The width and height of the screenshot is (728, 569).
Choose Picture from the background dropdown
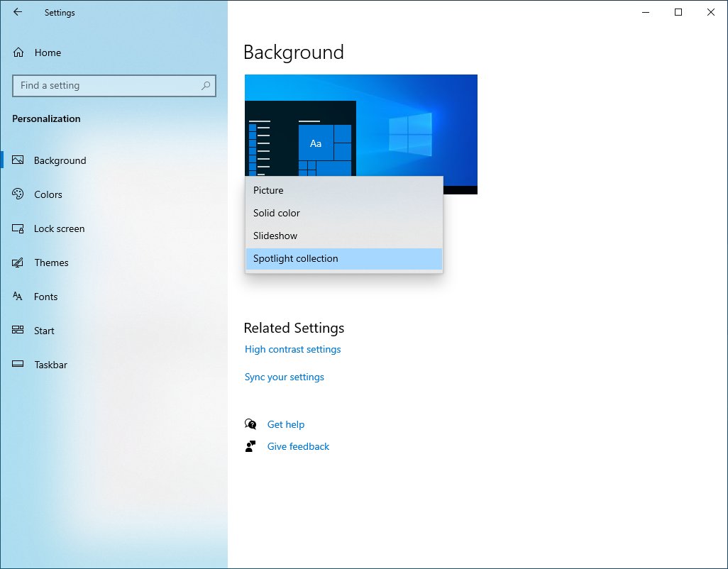point(268,190)
